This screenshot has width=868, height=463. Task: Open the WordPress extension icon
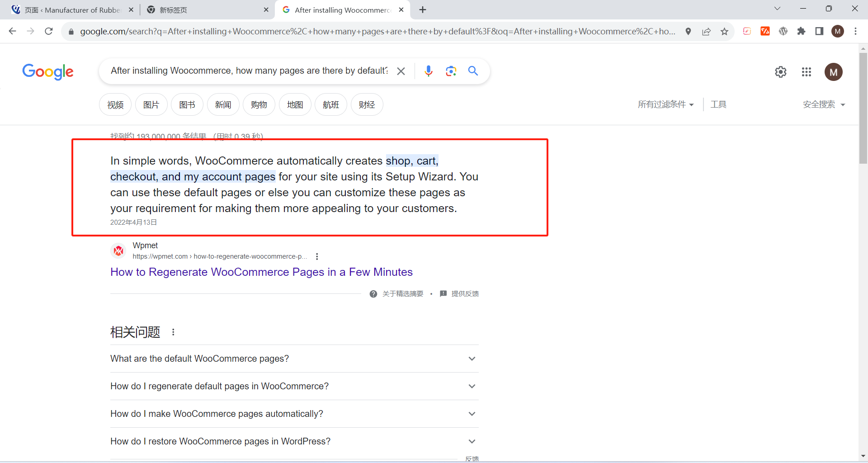(x=783, y=31)
